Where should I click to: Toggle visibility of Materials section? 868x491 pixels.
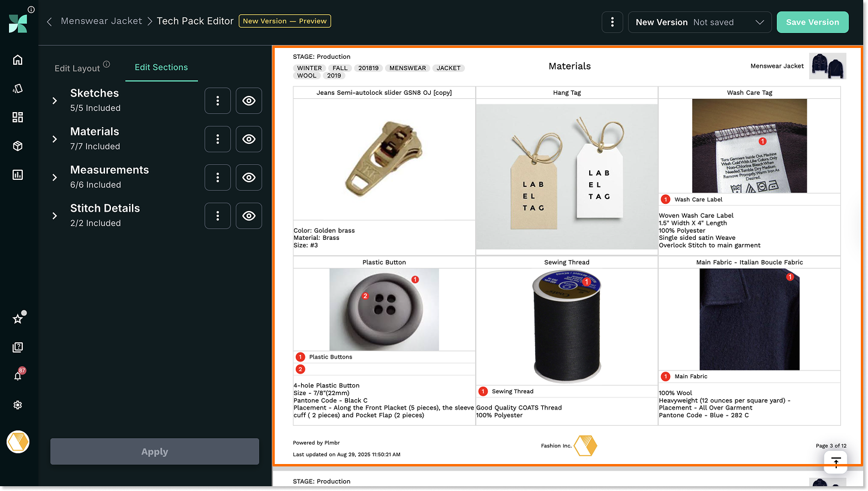coord(248,139)
